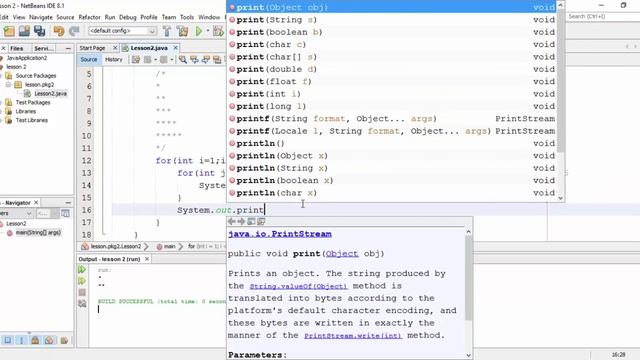Select main(String[] args) in Navigator

(x=38, y=233)
